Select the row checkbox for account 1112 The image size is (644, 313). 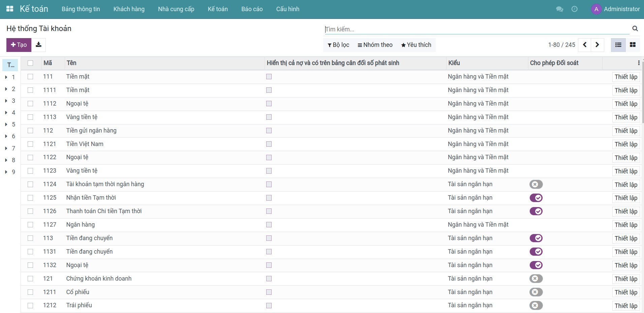tap(30, 104)
